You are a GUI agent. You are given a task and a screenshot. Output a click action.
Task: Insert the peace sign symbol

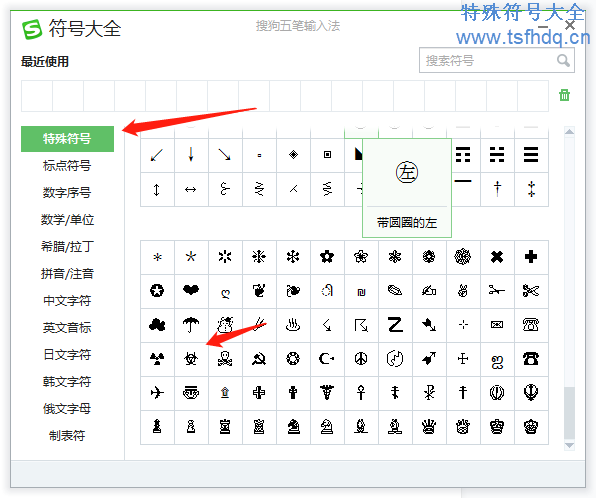(361, 359)
